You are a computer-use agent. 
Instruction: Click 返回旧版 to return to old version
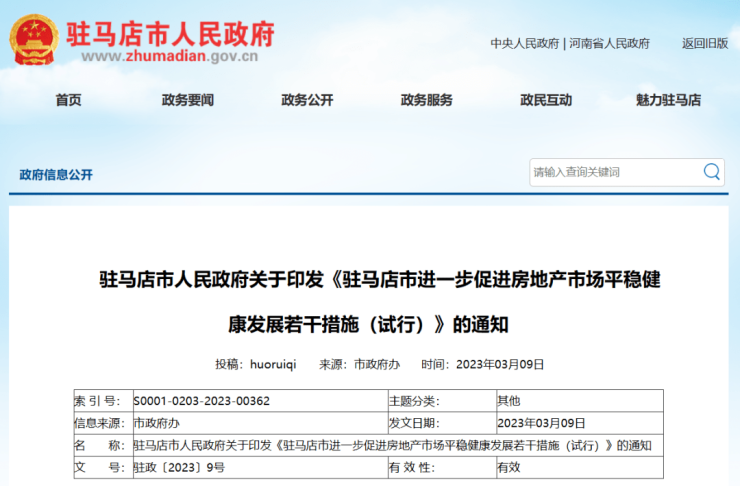(704, 43)
